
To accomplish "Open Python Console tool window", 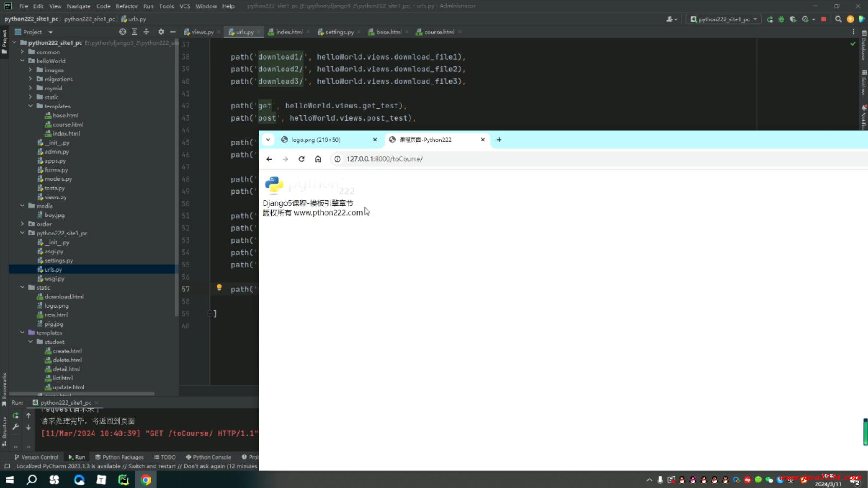I will [208, 457].
